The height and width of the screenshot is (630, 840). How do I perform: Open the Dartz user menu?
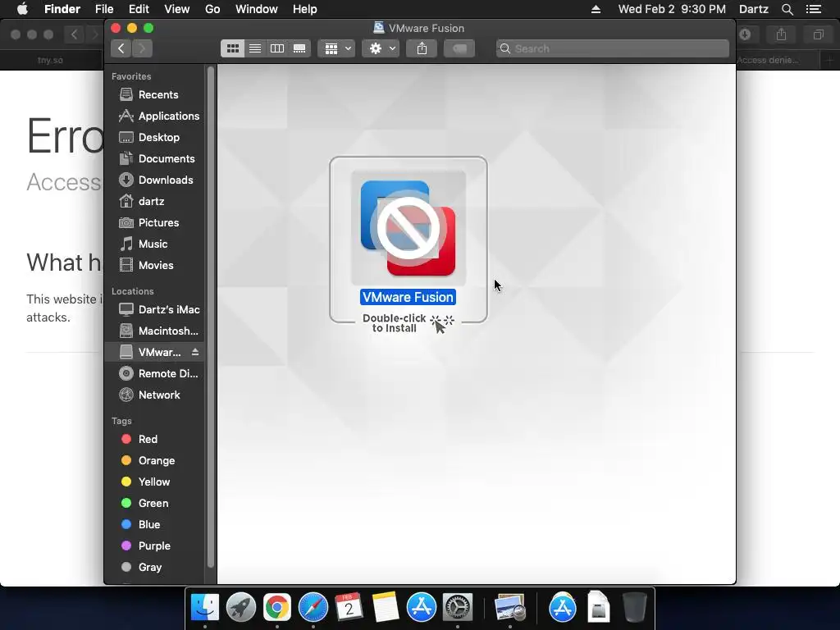tap(754, 9)
